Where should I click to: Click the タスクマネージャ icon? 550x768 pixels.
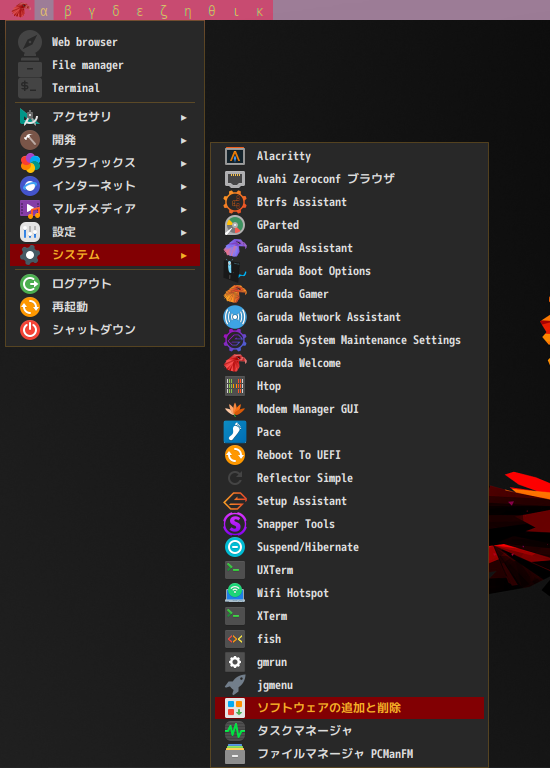(x=235, y=732)
